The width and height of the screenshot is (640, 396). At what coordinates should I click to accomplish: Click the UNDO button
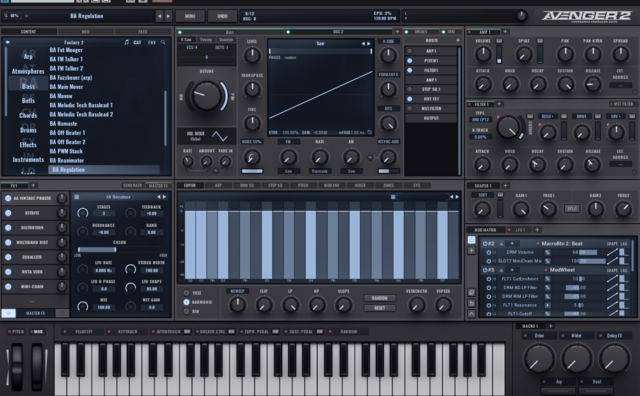point(222,16)
